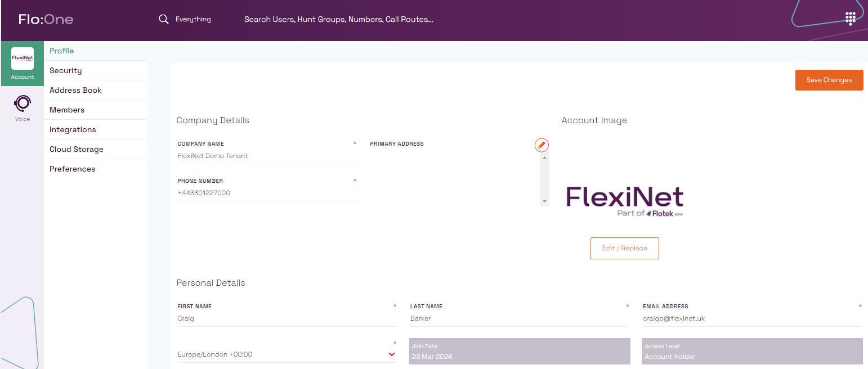
Task: Open the Everything search scope dropdown
Action: click(193, 19)
